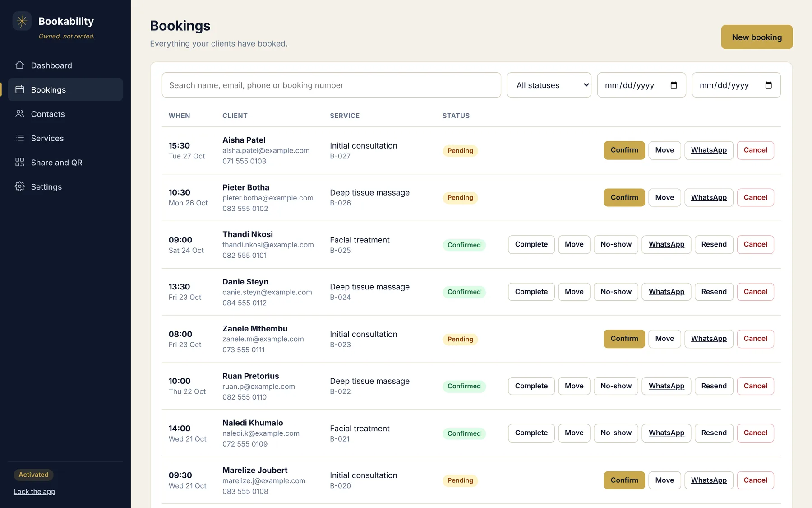Expand the All statuses dropdown
This screenshot has width=812, height=508.
pyautogui.click(x=549, y=85)
